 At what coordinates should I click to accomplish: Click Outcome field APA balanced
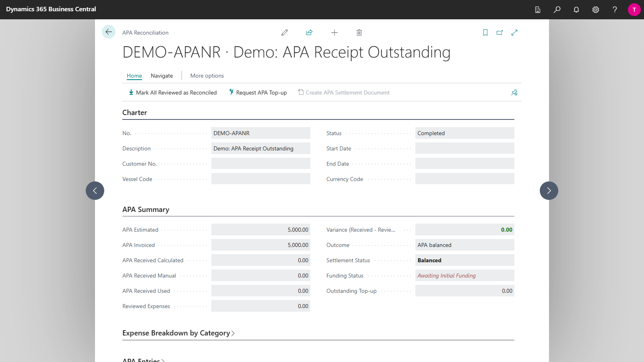pyautogui.click(x=465, y=245)
